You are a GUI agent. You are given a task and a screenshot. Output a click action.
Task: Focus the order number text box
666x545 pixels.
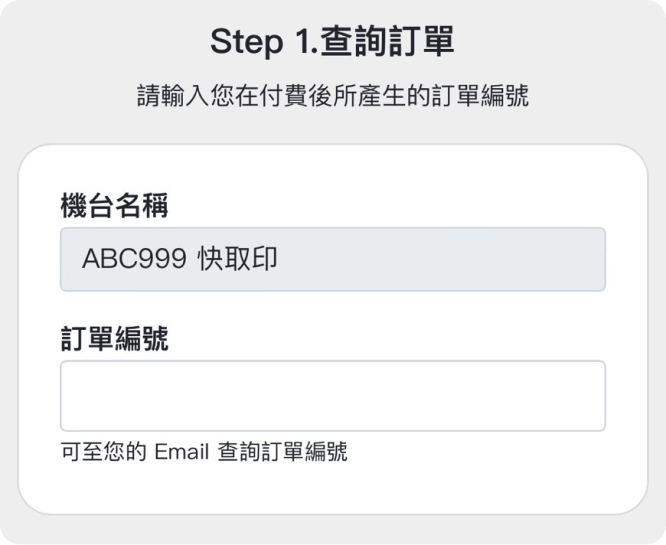pos(332,396)
